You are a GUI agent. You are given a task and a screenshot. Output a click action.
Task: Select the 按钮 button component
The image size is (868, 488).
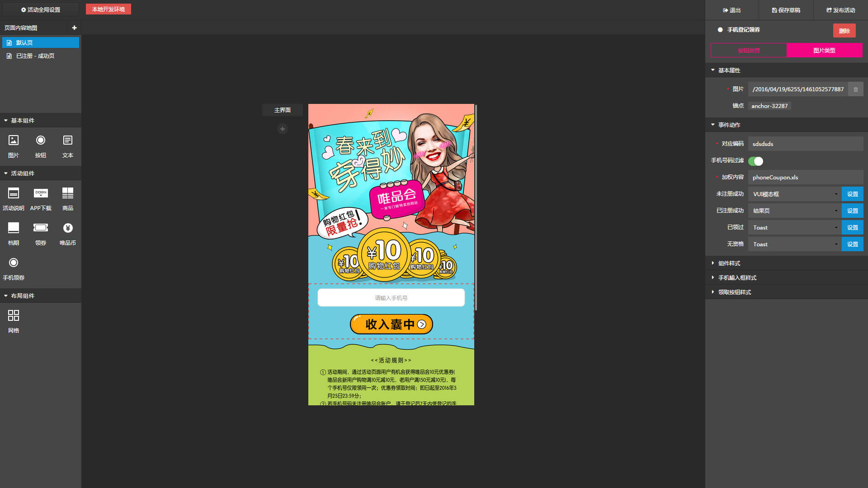click(41, 146)
